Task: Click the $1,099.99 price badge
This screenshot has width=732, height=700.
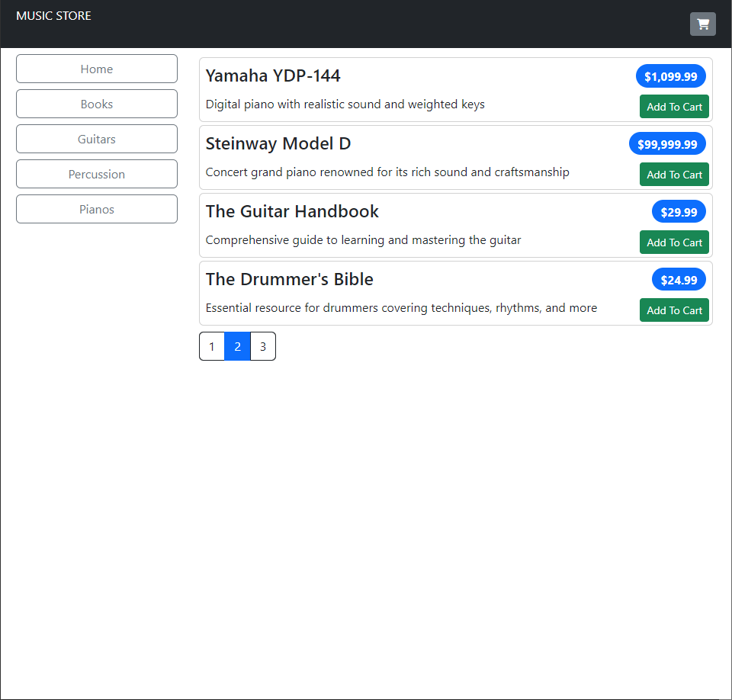Action: click(670, 76)
